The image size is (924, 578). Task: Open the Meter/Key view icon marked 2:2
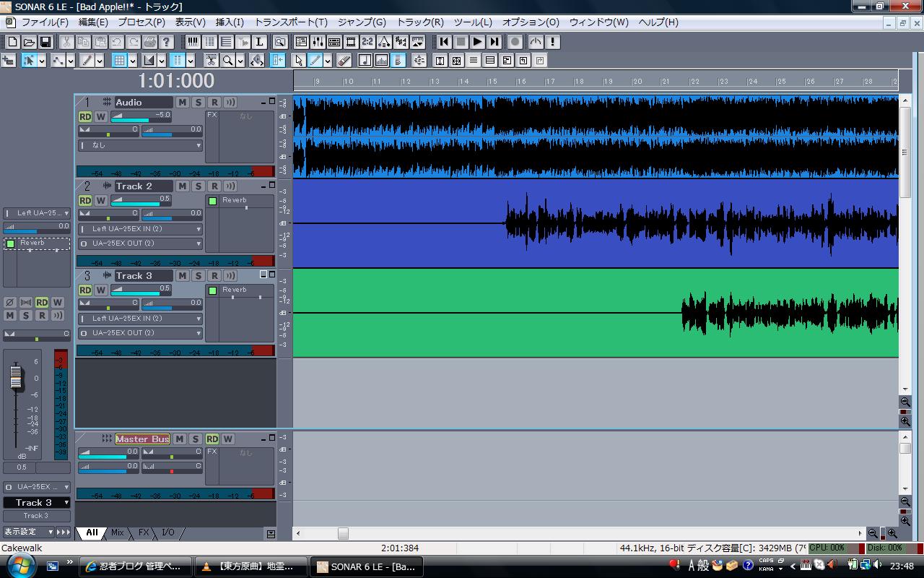(x=367, y=42)
